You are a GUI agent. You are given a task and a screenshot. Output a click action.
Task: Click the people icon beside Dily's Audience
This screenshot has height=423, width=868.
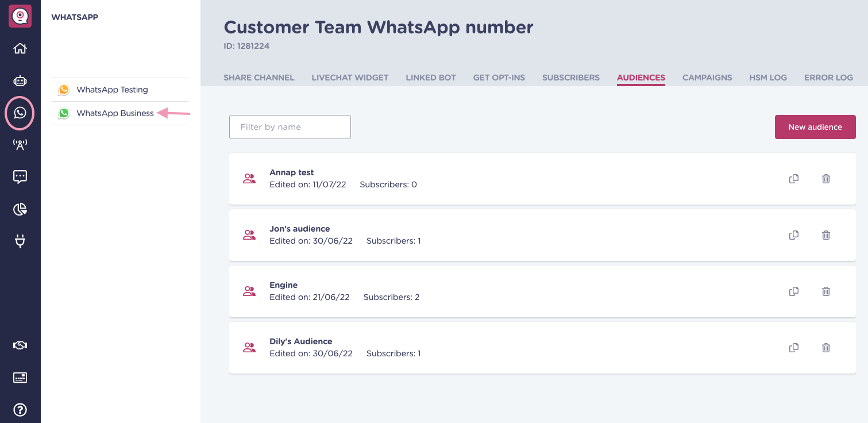coord(249,348)
